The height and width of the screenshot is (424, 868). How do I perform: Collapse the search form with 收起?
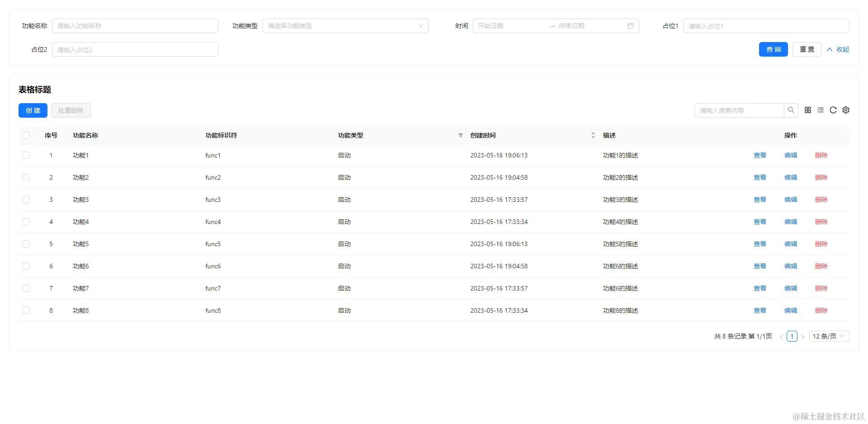point(838,49)
